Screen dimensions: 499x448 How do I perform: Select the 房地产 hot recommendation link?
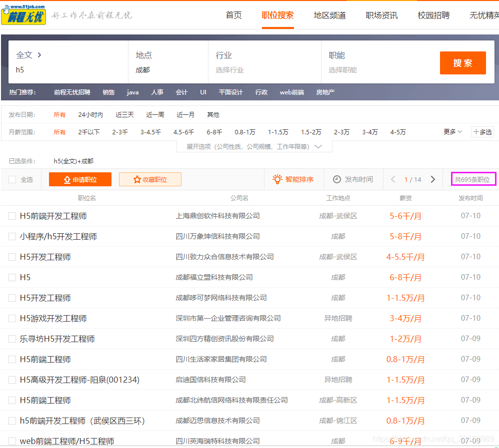[325, 92]
